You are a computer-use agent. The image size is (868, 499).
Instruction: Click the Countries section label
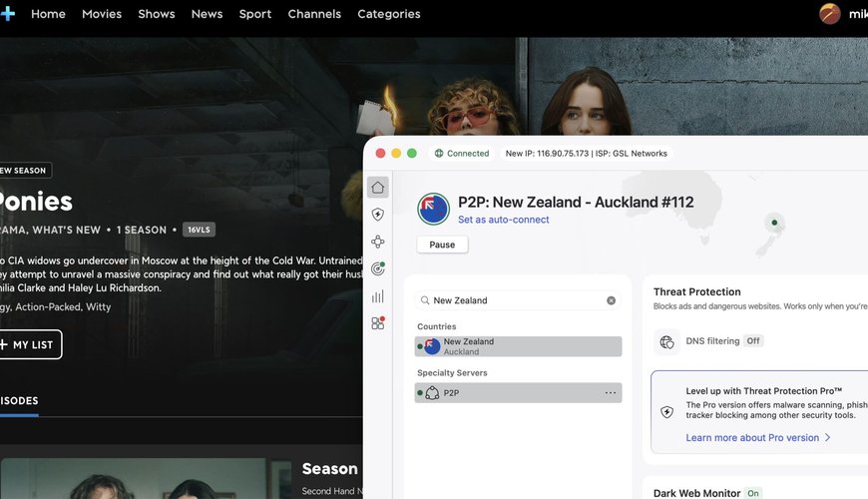[437, 326]
